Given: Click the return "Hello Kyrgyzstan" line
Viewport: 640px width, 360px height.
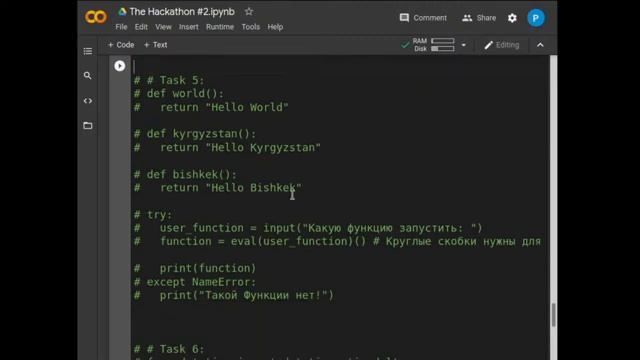Looking at the screenshot, I should coord(227,148).
